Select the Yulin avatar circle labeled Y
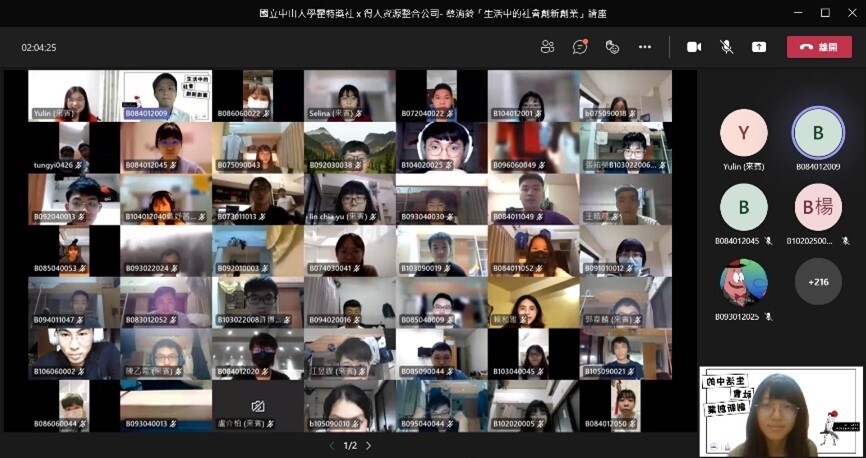Viewport: 866px width, 458px height. click(743, 133)
